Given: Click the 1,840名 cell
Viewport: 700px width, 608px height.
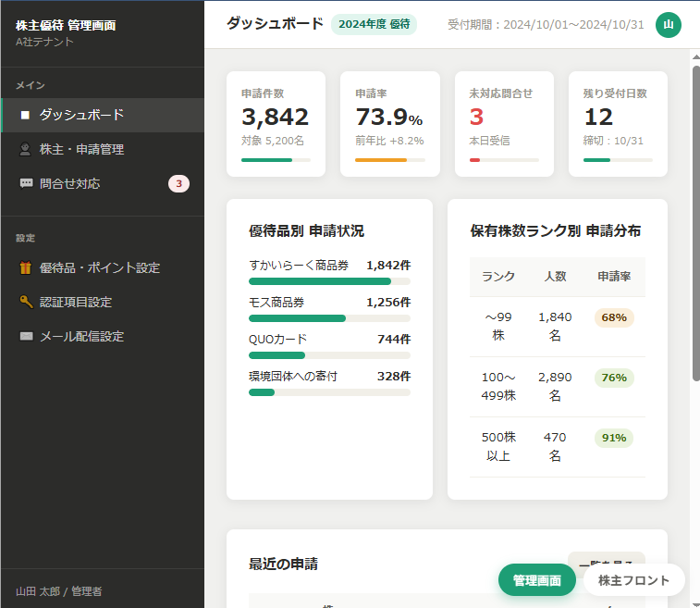Looking at the screenshot, I should [555, 327].
